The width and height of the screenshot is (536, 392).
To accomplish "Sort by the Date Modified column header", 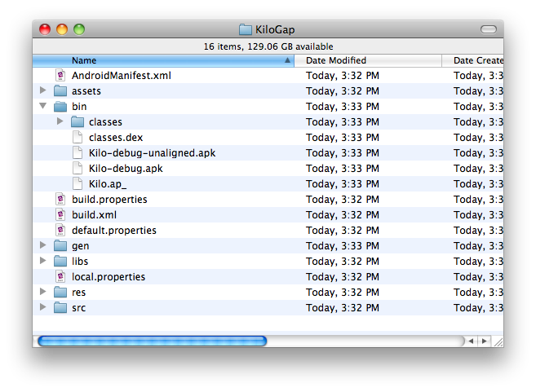I will click(x=367, y=60).
